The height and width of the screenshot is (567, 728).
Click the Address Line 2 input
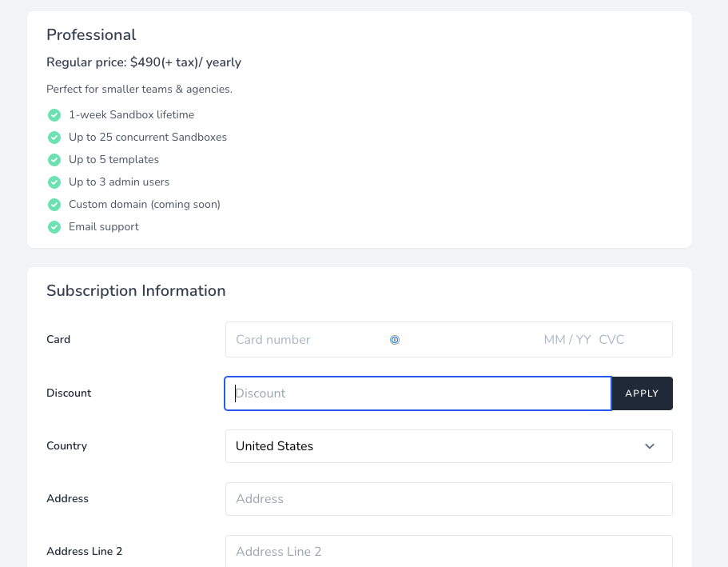point(448,551)
